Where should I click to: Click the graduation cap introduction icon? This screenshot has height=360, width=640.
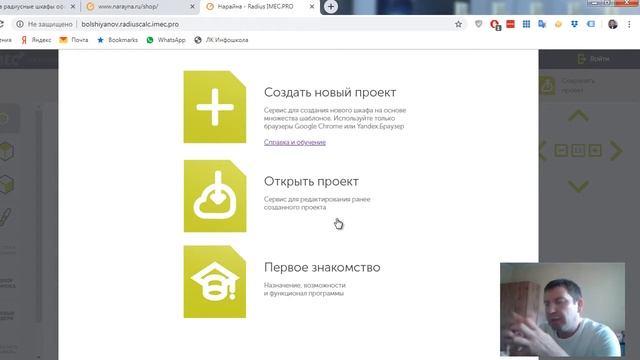click(215, 282)
